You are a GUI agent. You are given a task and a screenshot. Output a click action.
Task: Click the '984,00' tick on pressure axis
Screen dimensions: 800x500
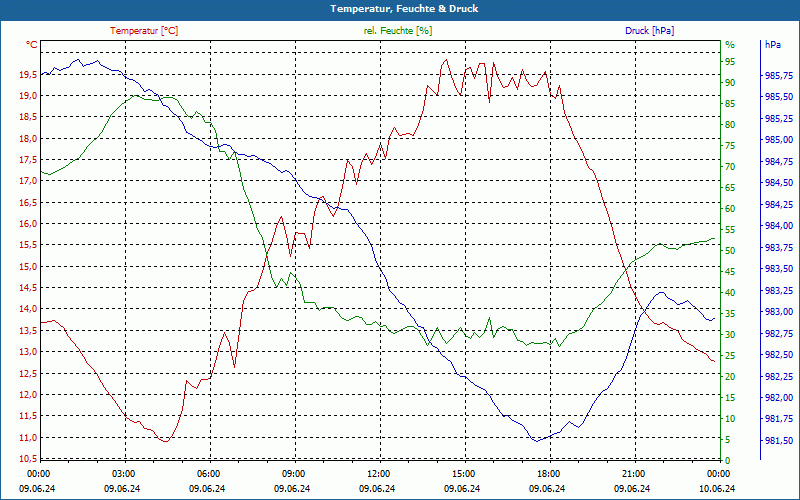pyautogui.click(x=779, y=226)
